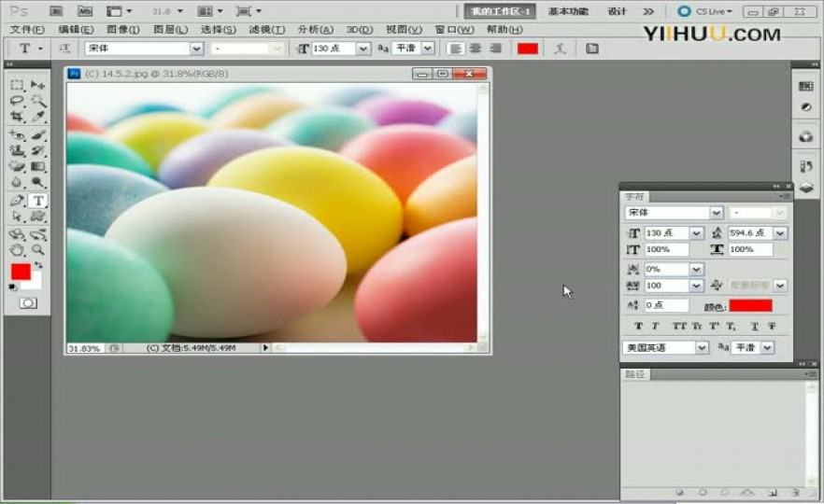
Task: Select the Pen tool
Action: pos(18,201)
